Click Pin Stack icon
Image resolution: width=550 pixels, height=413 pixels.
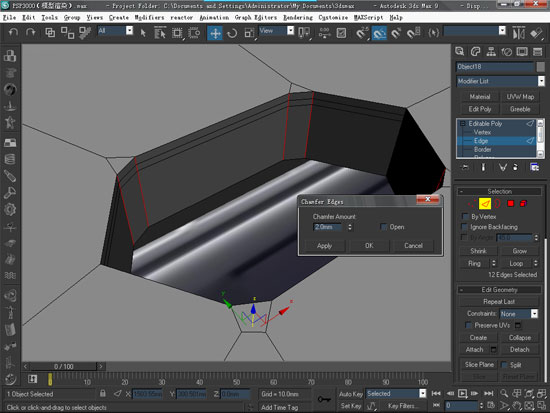pyautogui.click(x=465, y=167)
